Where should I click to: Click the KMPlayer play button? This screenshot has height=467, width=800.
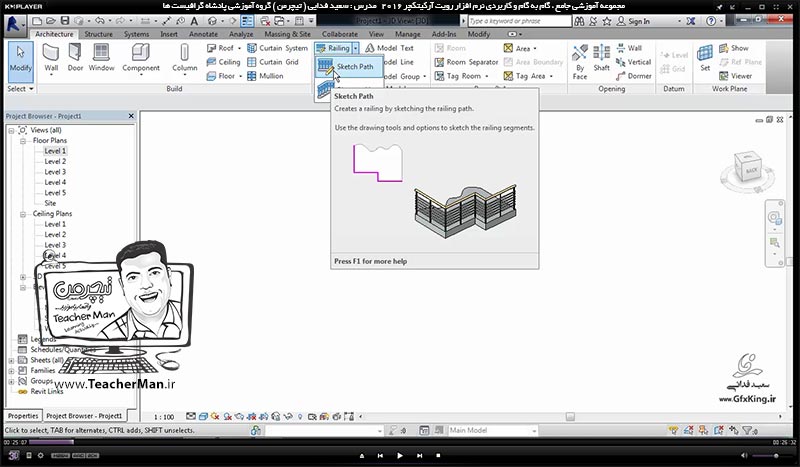tap(399, 455)
